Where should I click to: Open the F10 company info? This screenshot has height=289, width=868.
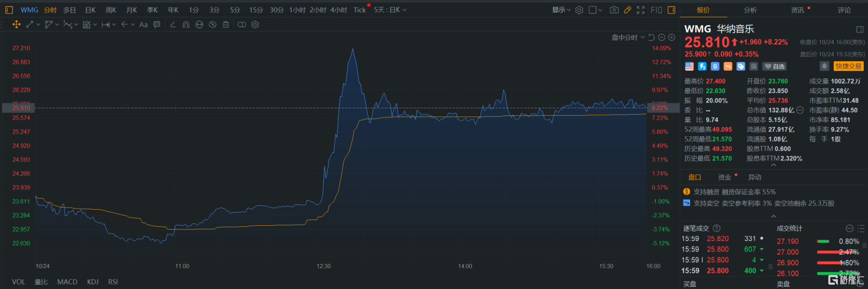pyautogui.click(x=656, y=10)
